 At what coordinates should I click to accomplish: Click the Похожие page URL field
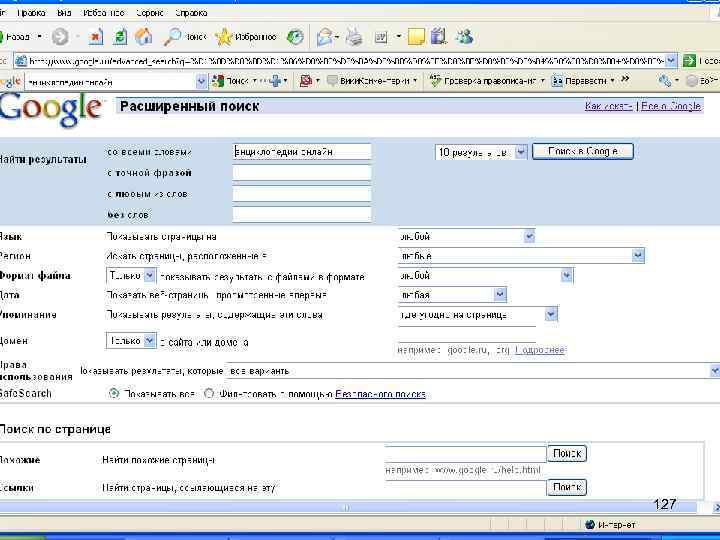[x=466, y=453]
